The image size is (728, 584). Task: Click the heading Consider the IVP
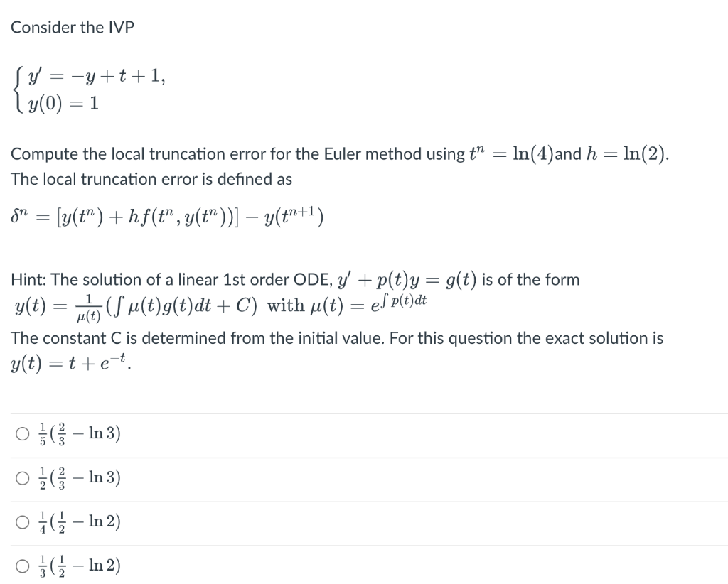point(73,27)
